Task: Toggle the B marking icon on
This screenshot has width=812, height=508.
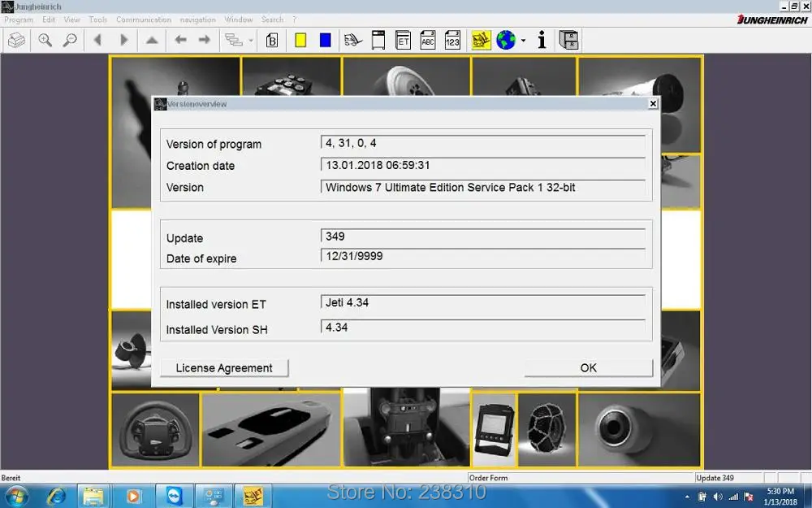Action: [x=273, y=39]
